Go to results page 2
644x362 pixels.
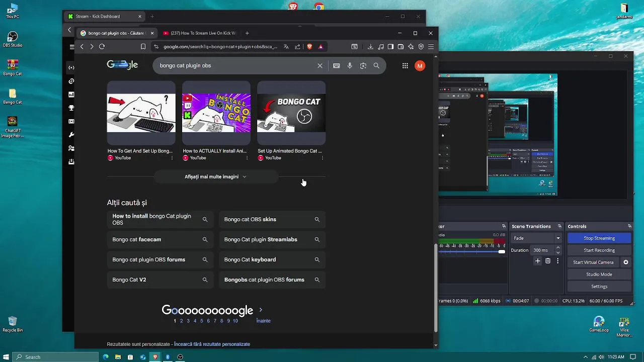click(181, 321)
